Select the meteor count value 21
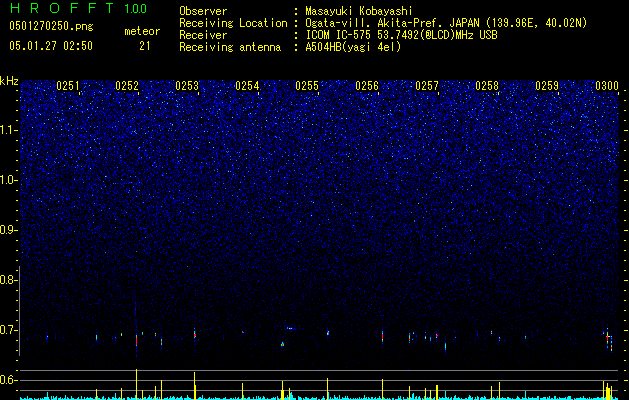Screen dimensions: 629x400 click(x=145, y=46)
